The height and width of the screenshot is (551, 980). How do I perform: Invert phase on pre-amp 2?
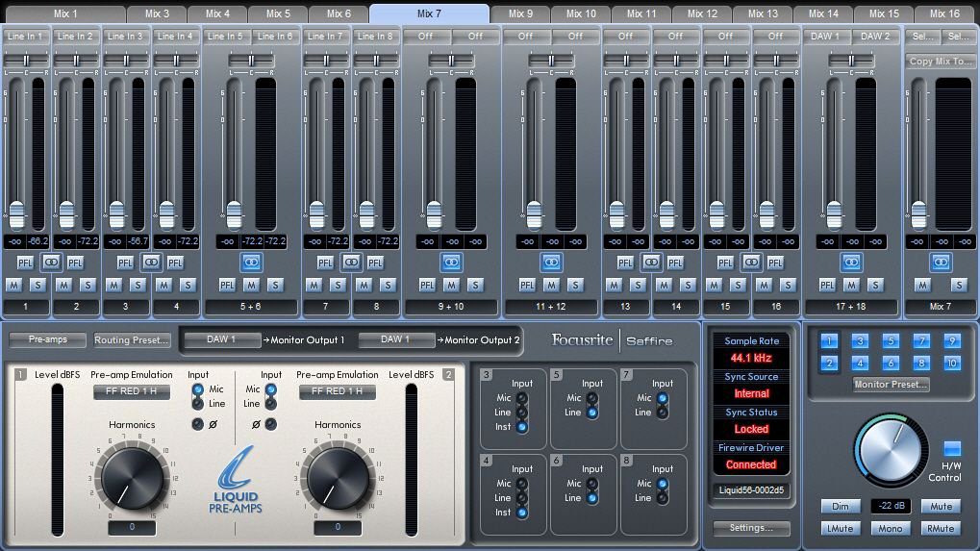(270, 424)
